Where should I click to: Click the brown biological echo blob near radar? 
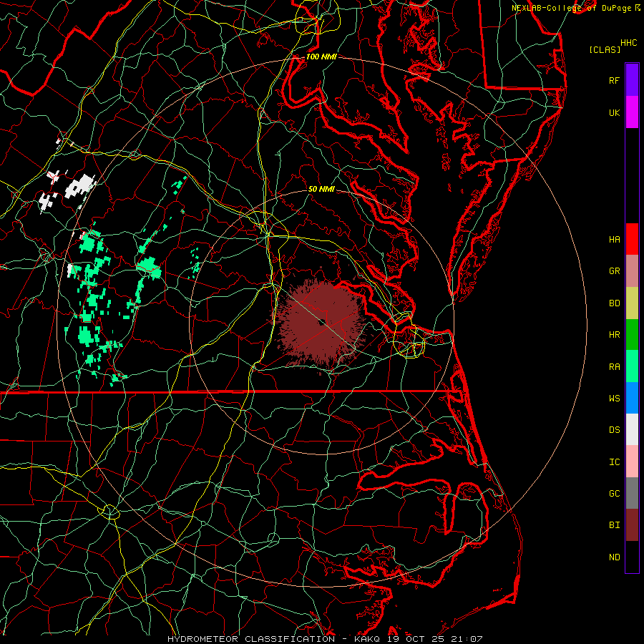point(321,323)
